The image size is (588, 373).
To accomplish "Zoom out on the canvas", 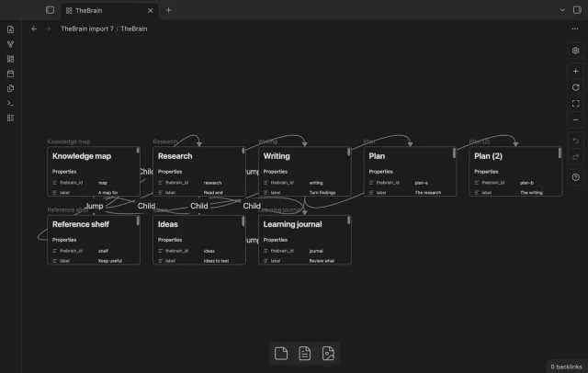I will pos(576,120).
